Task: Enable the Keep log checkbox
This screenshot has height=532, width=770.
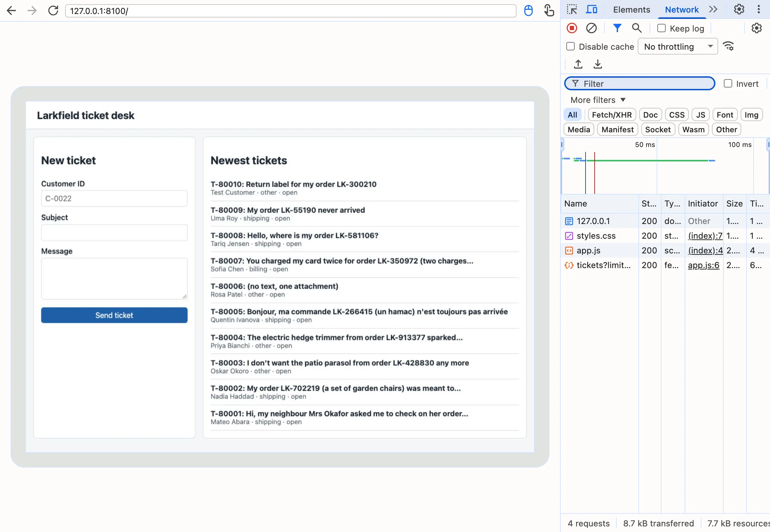Action: [661, 28]
